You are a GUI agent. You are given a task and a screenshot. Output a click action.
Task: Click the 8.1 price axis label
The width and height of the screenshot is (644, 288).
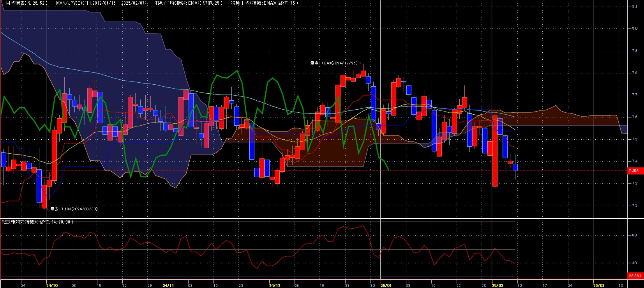(635, 7)
